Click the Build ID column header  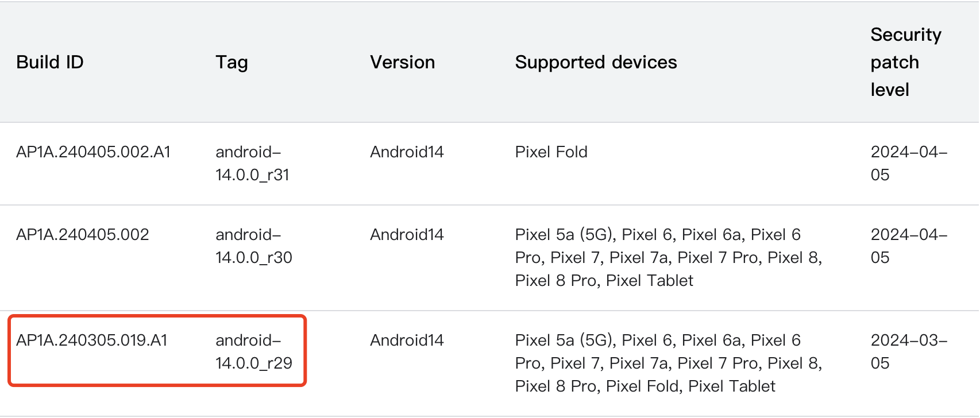pyautogui.click(x=50, y=62)
